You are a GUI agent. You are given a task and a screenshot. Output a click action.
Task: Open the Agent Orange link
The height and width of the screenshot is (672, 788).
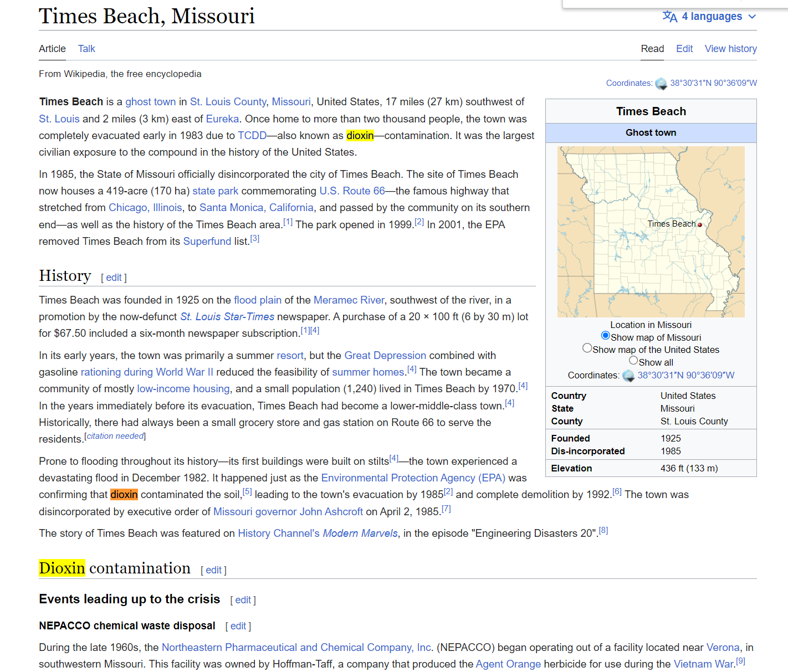pyautogui.click(x=508, y=664)
